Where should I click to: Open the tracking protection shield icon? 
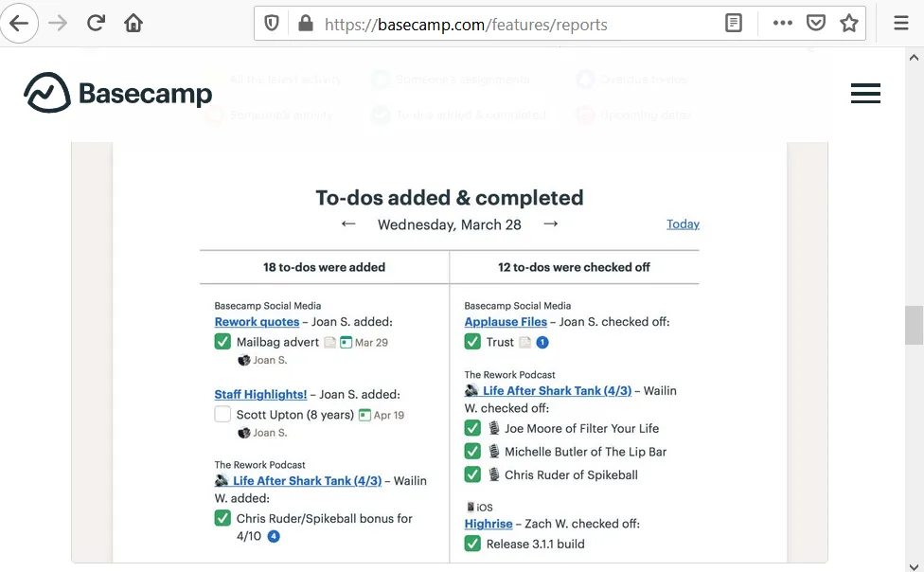click(x=271, y=24)
